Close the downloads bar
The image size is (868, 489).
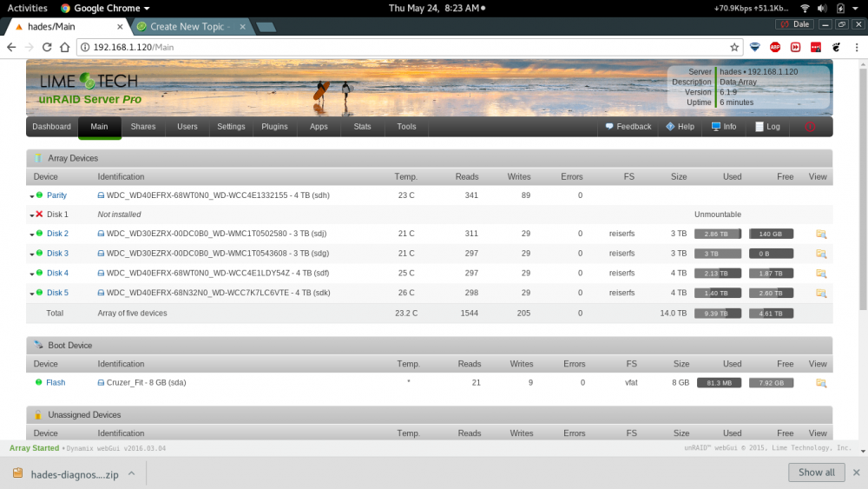(x=857, y=472)
